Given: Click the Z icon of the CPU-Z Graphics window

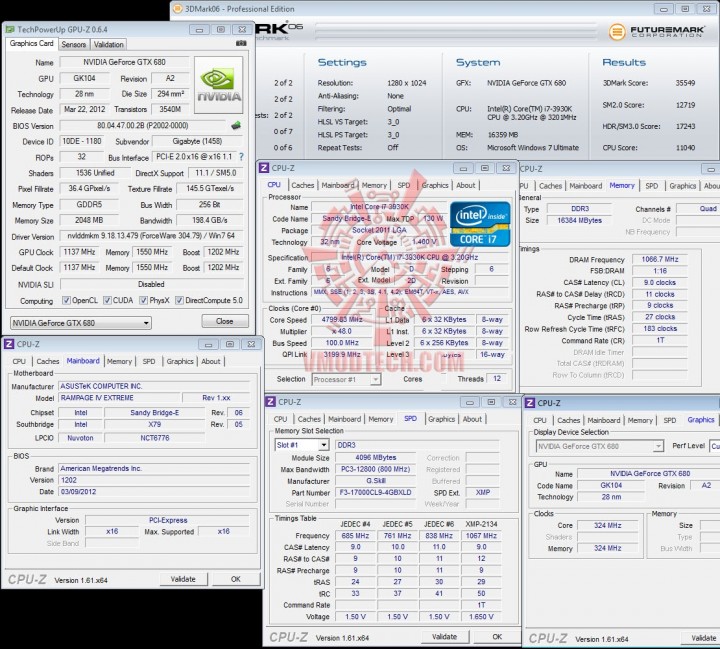Looking at the screenshot, I should pyautogui.click(x=530, y=403).
